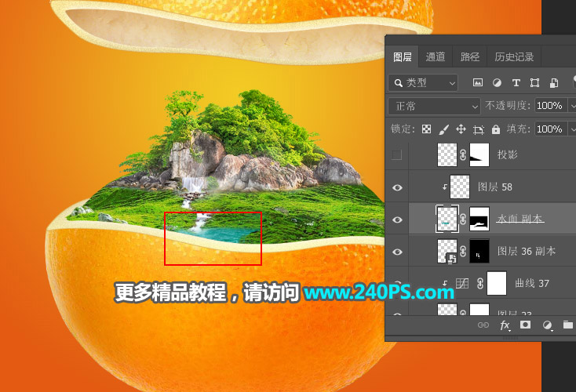Select the 投影 layer thumbnail

click(447, 155)
